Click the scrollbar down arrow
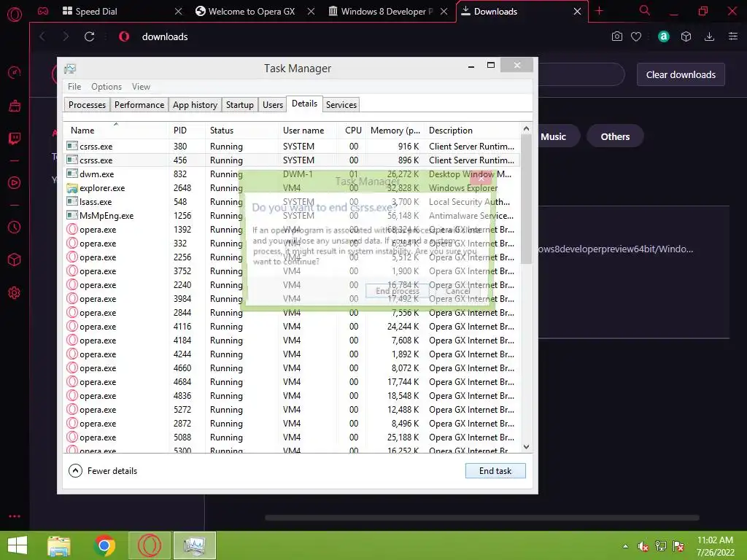 click(526, 447)
